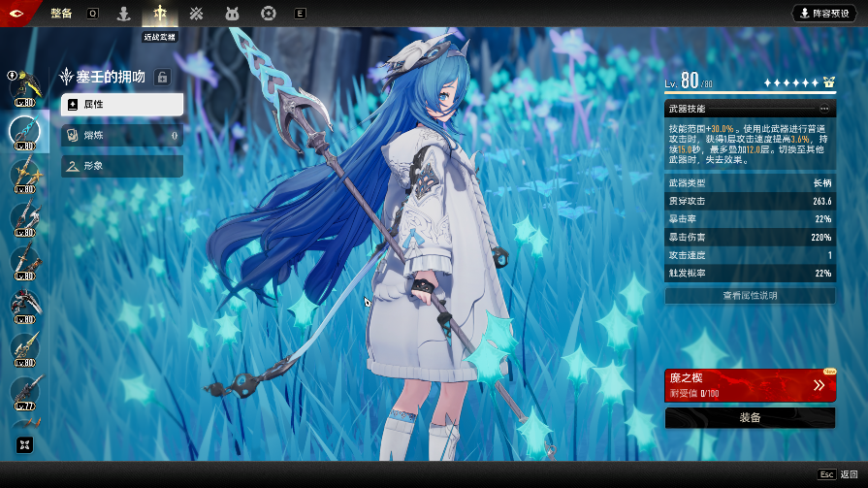Image resolution: width=868 pixels, height=488 pixels.
Task: Expand the 武器技能 details with the ellipsis
Action: pos(824,109)
